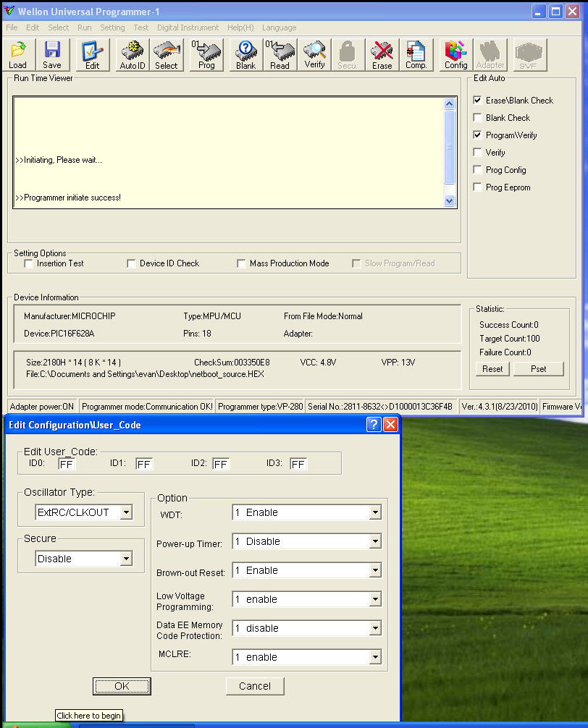Expand Data EE Memory Code Protection dropdown
This screenshot has width=588, height=728.
[x=375, y=628]
